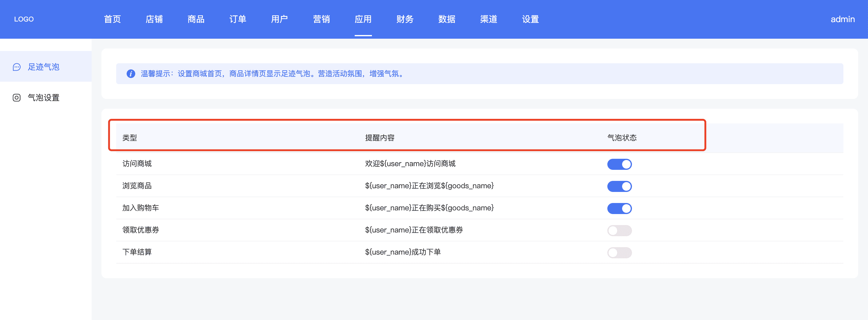Click the 气泡状态 column header
Screen dimensions: 868x320
pyautogui.click(x=622, y=138)
